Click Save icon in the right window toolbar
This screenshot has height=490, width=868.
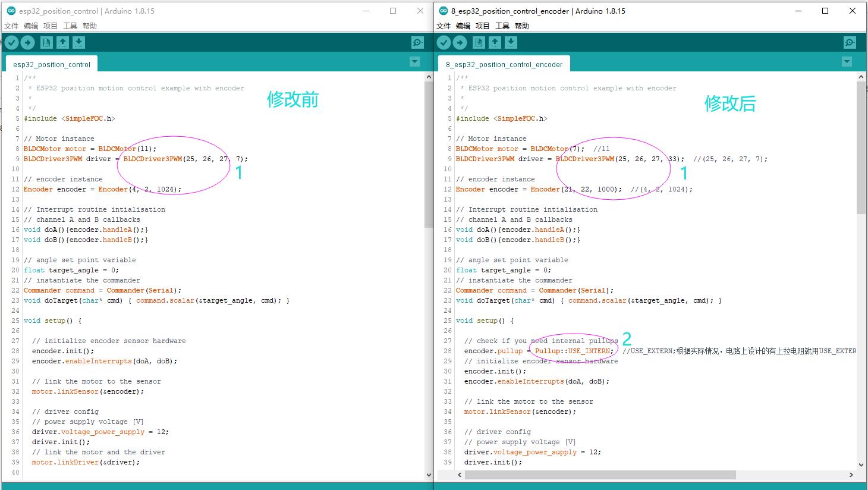[x=511, y=42]
